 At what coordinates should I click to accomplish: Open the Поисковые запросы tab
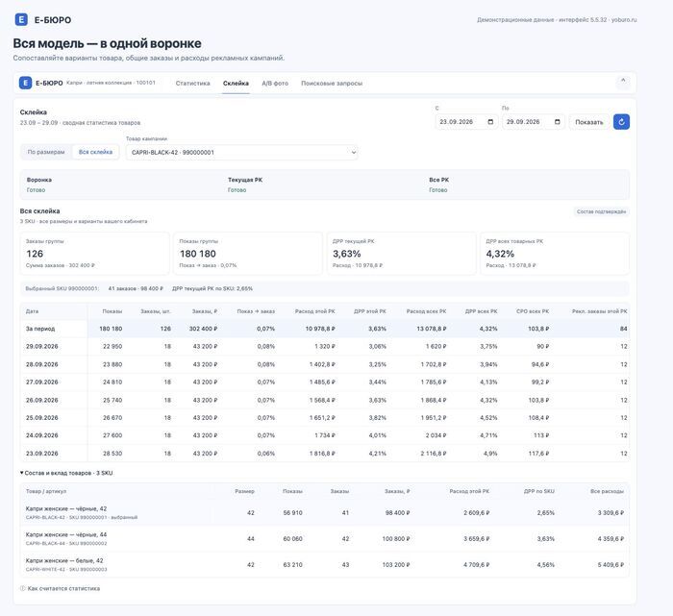click(332, 84)
